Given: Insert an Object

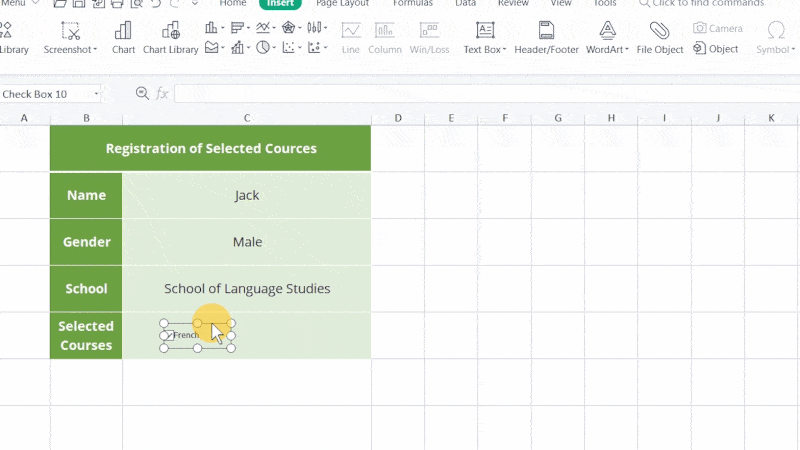Looking at the screenshot, I should [x=715, y=49].
